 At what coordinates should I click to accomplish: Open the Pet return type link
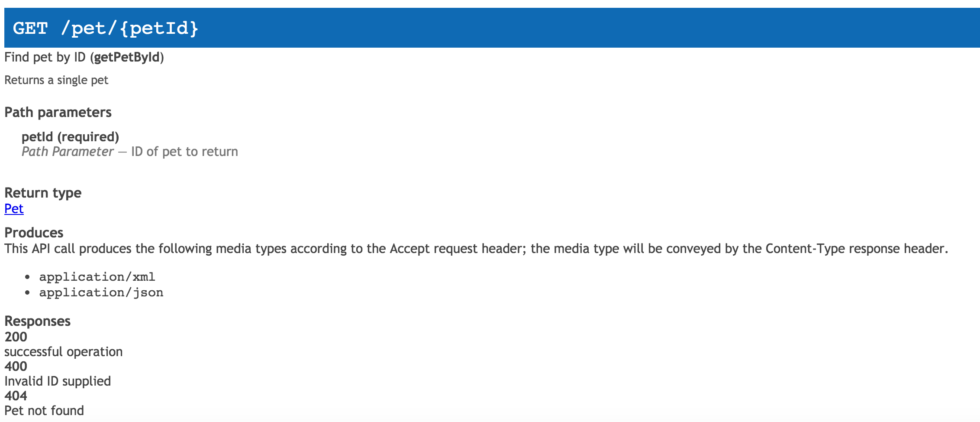click(14, 209)
